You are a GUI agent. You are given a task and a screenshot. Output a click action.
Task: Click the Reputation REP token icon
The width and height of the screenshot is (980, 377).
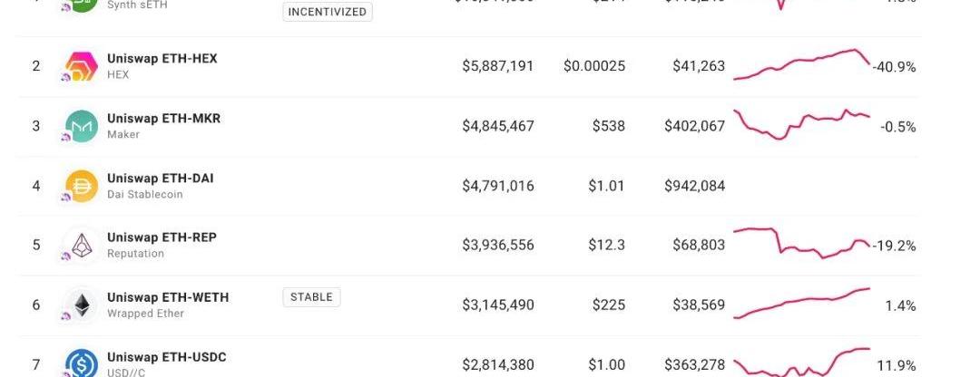pyautogui.click(x=82, y=246)
